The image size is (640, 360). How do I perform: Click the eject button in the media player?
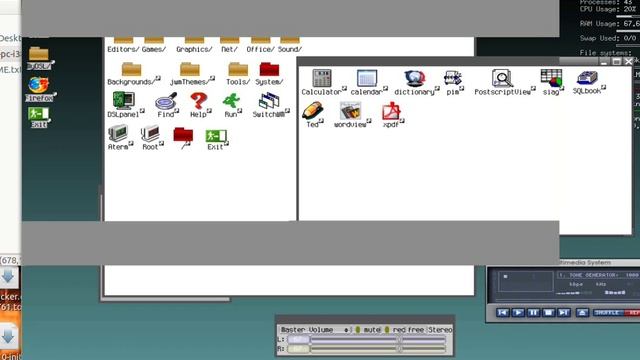[x=582, y=313]
